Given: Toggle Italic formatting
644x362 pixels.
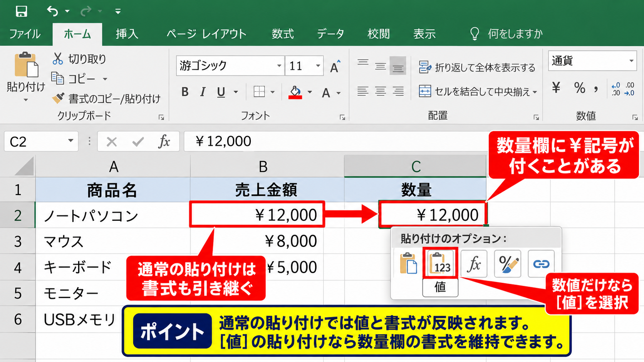Looking at the screenshot, I should tap(203, 92).
